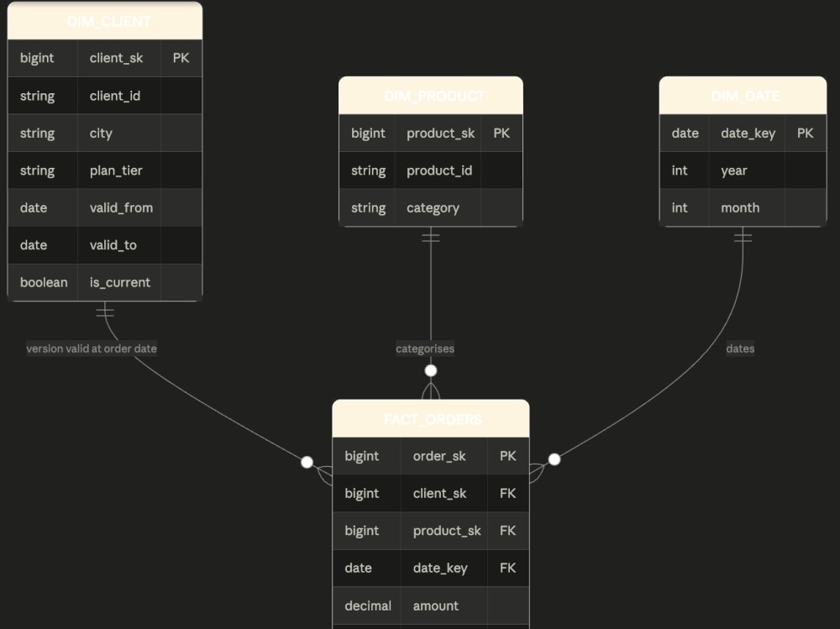Click the valid_to field name
This screenshot has width=840, height=629.
point(113,245)
